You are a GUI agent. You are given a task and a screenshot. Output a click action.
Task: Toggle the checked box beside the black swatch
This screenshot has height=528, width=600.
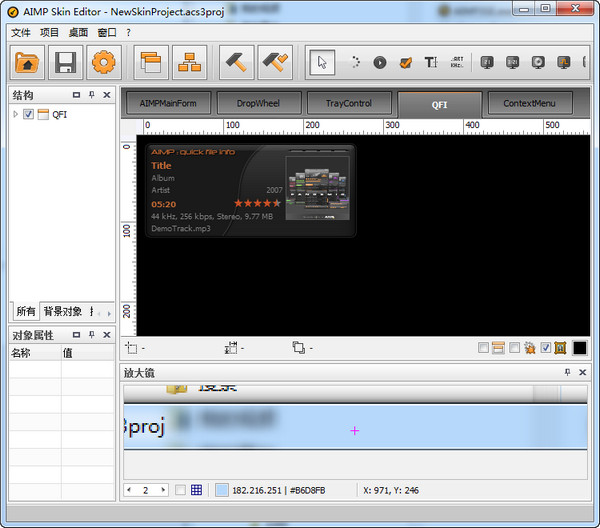point(545,348)
